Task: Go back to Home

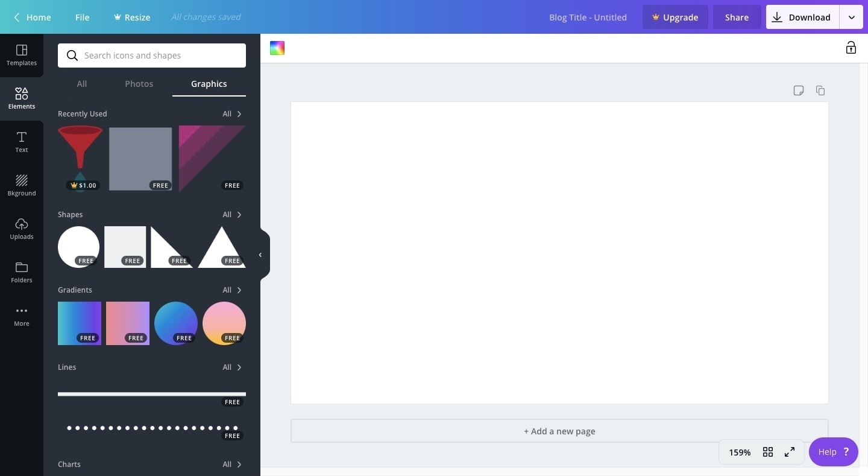Action: [x=33, y=17]
